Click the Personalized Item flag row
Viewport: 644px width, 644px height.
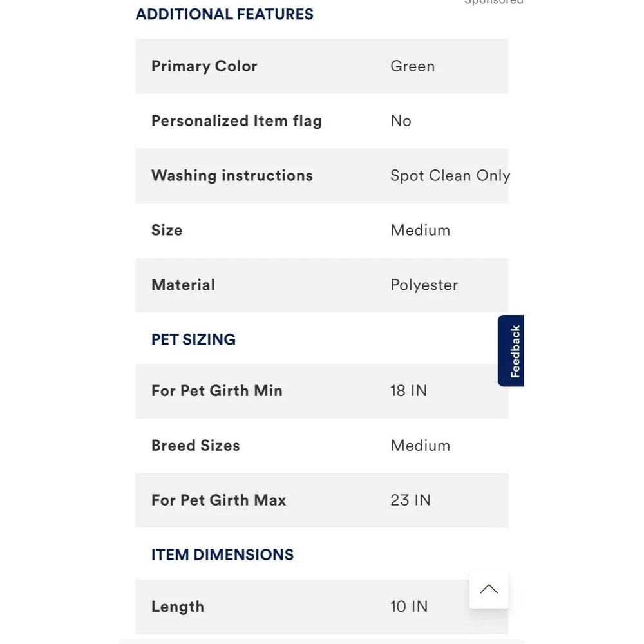(x=322, y=121)
